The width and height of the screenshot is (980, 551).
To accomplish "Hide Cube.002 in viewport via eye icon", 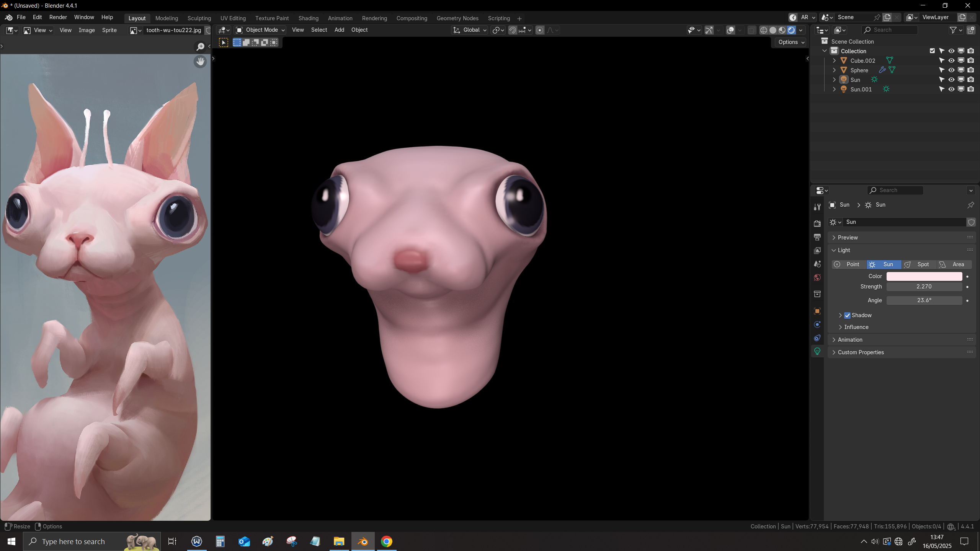I will [x=951, y=60].
